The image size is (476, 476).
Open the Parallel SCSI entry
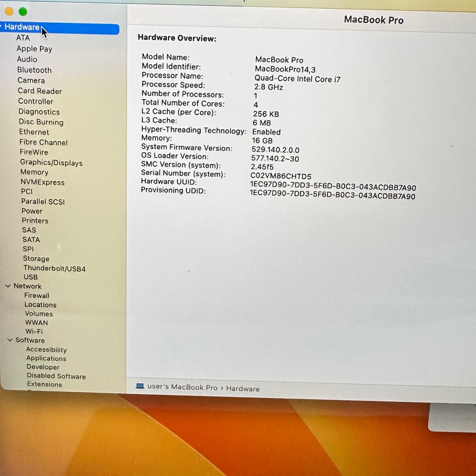43,202
